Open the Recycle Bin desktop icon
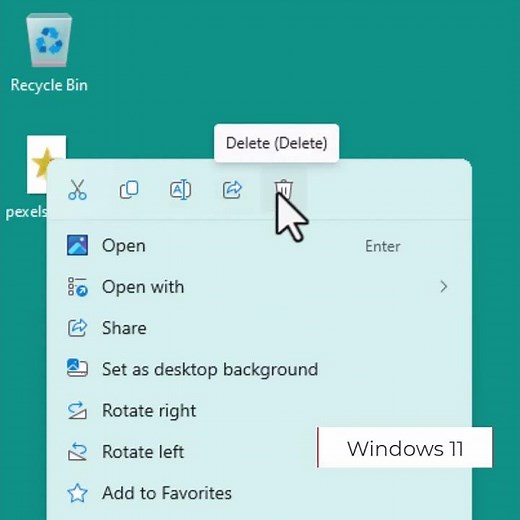Image resolution: width=520 pixels, height=520 pixels. 49,53
